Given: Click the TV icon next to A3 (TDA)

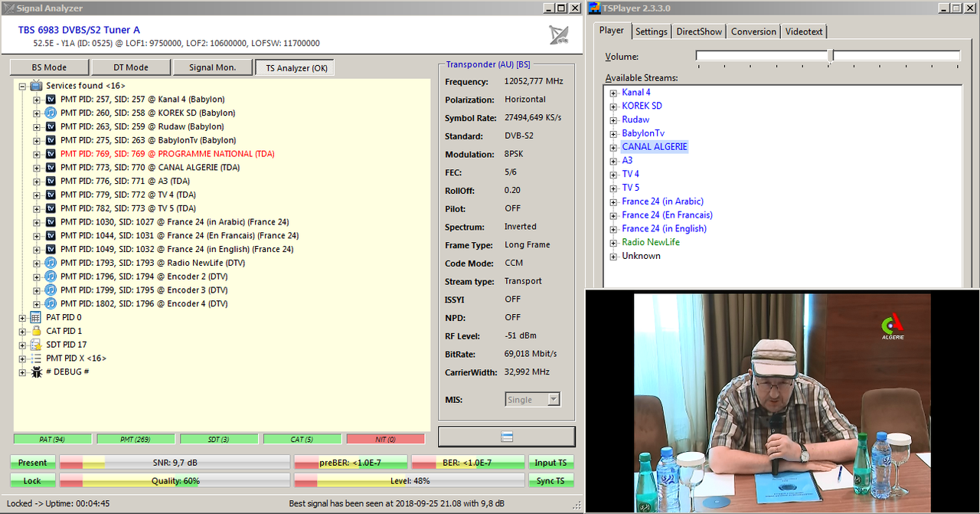Looking at the screenshot, I should point(51,181).
